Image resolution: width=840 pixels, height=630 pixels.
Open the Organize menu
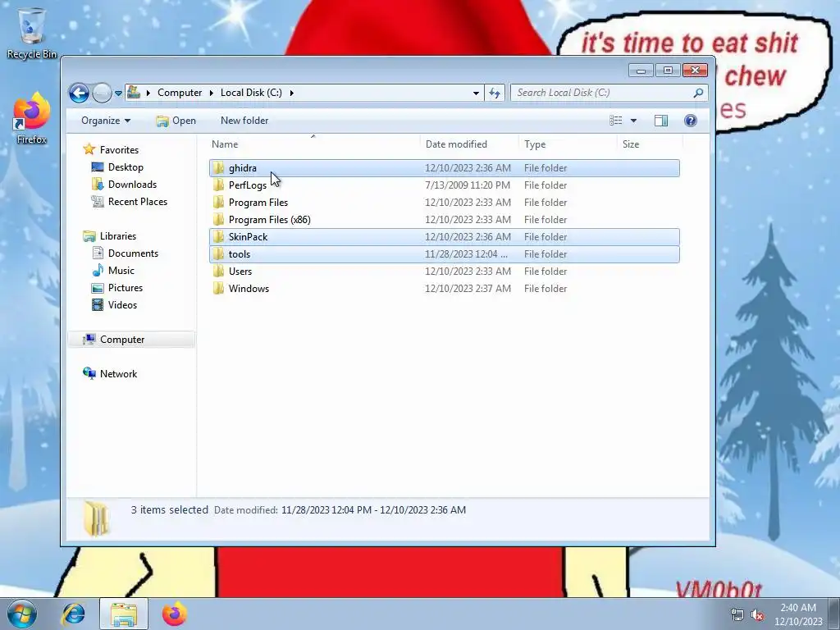pyautogui.click(x=106, y=121)
